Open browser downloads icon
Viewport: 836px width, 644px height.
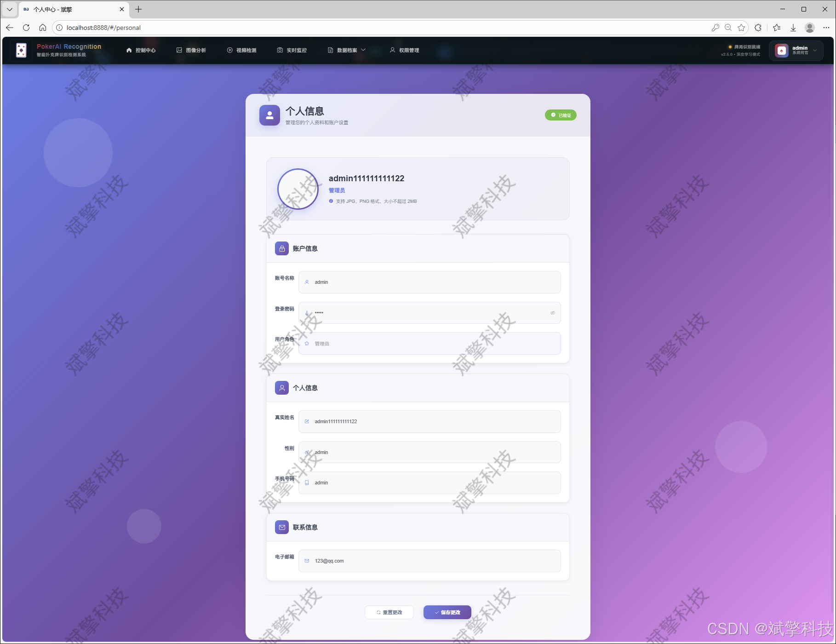click(x=793, y=28)
